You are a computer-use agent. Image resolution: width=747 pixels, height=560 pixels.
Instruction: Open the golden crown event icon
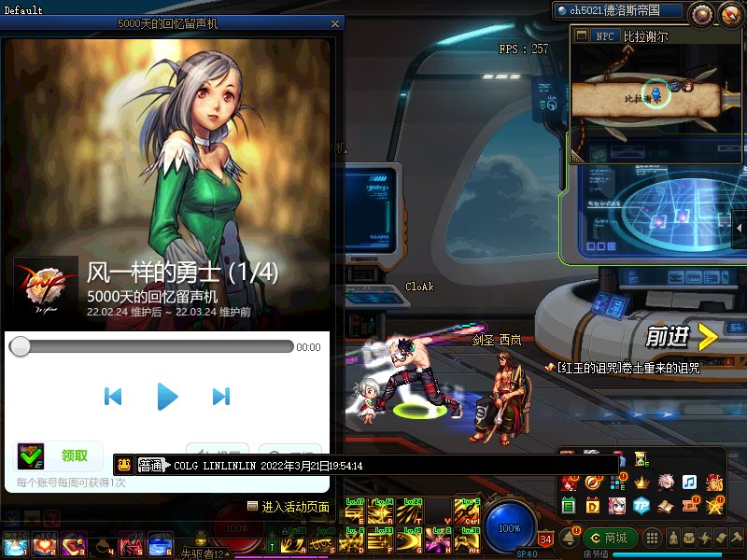coord(641,483)
